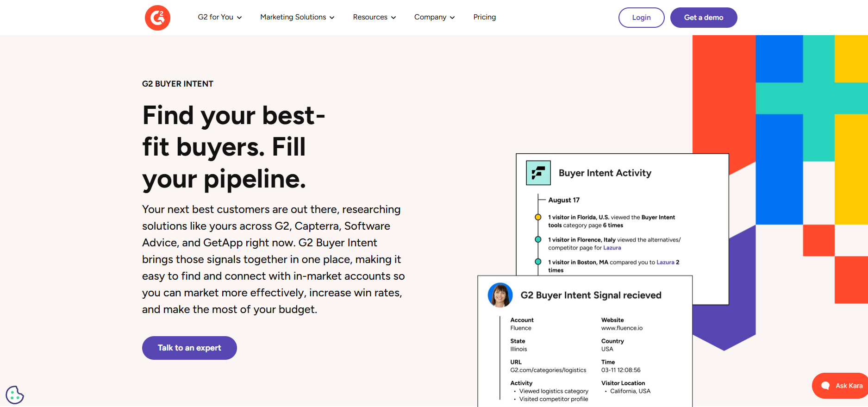Expand the Company chevron
Viewport: 868px width, 407px height.
click(x=452, y=18)
